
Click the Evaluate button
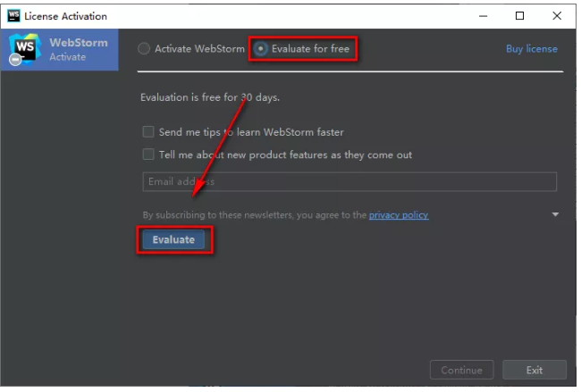[173, 240]
